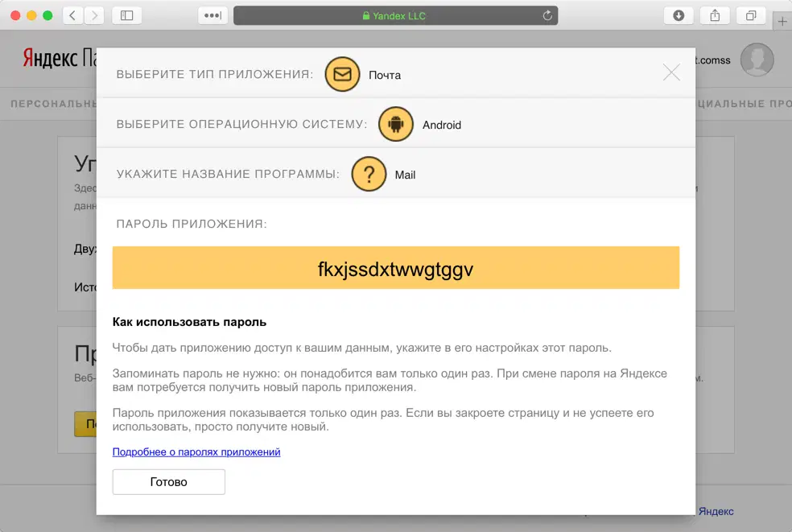This screenshot has width=792, height=532.
Task: Open 'Подробнее о паролях приложений' link
Action: pos(196,452)
